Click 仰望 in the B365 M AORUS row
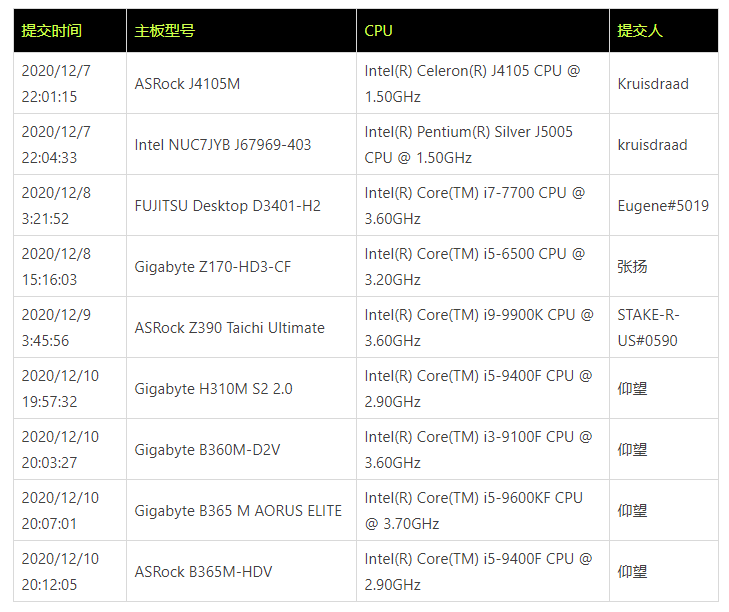 tap(664, 510)
